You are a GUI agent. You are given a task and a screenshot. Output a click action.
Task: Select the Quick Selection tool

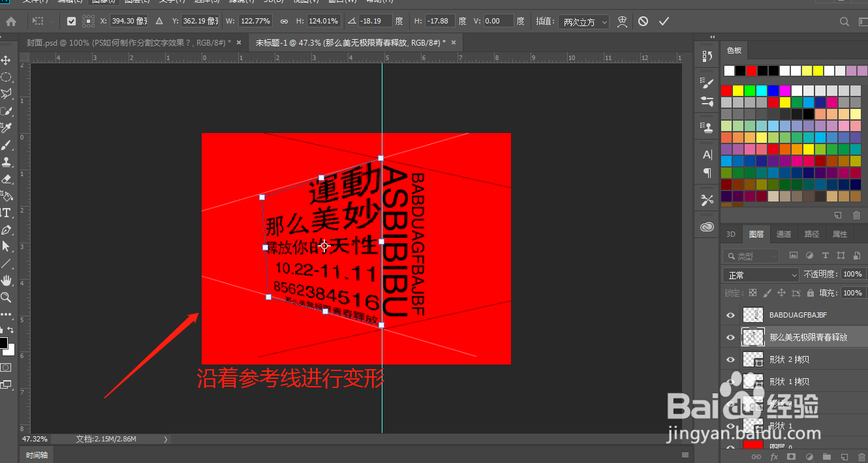click(6, 111)
